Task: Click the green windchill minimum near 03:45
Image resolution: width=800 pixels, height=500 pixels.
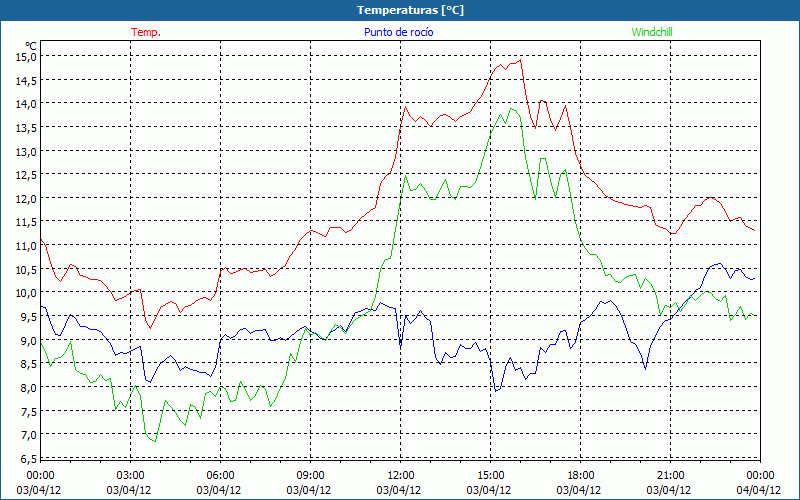Action: point(155,441)
